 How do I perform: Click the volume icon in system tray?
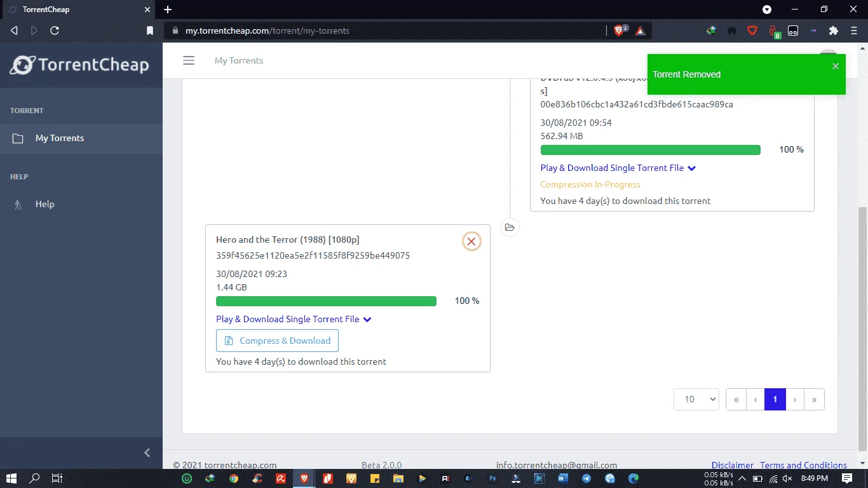[788, 478]
